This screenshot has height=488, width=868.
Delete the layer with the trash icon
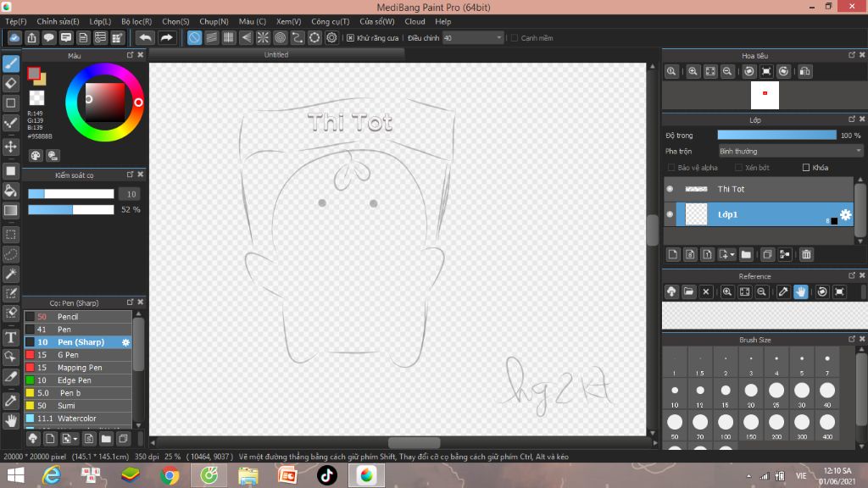pyautogui.click(x=806, y=254)
